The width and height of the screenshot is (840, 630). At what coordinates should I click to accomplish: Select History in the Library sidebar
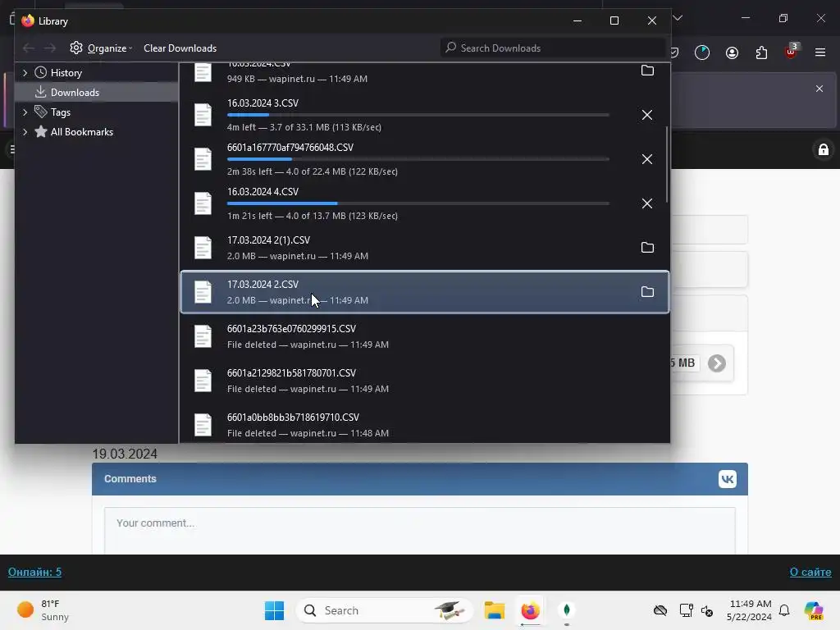point(66,73)
